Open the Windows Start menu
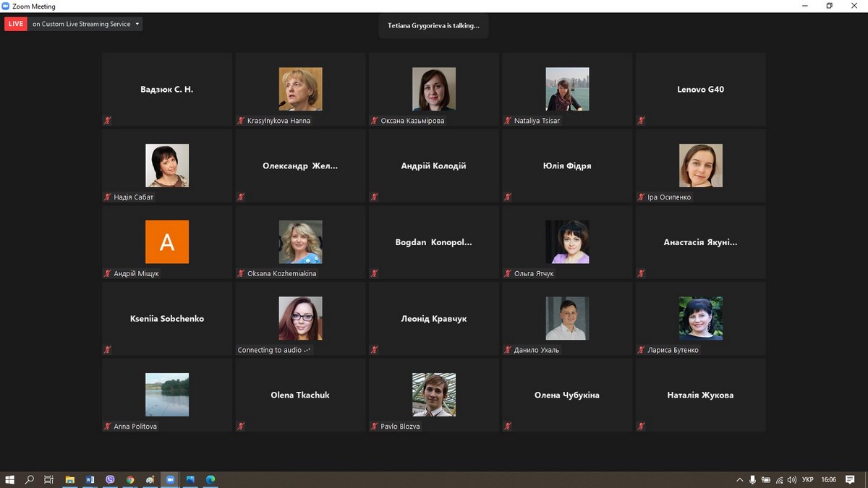 coord(10,479)
